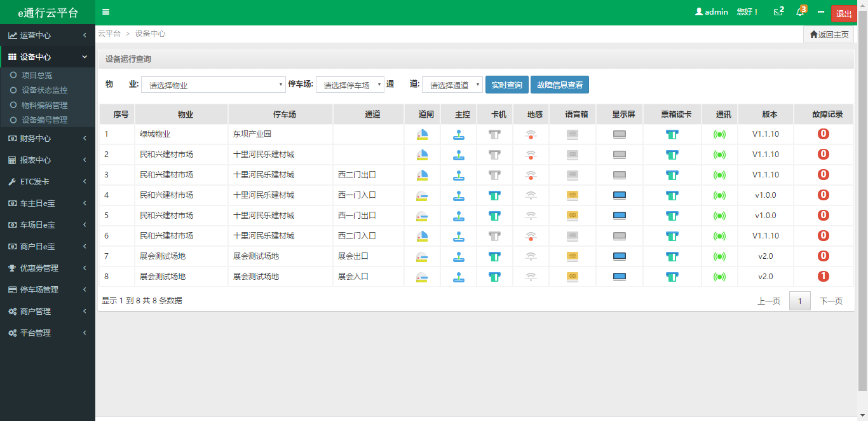Click the 故障信息查看 button
Screen dimensions: 868x421
[x=559, y=85]
